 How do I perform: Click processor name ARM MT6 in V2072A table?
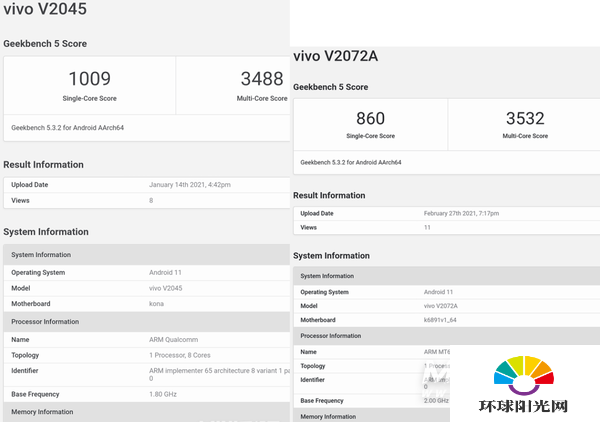point(437,352)
